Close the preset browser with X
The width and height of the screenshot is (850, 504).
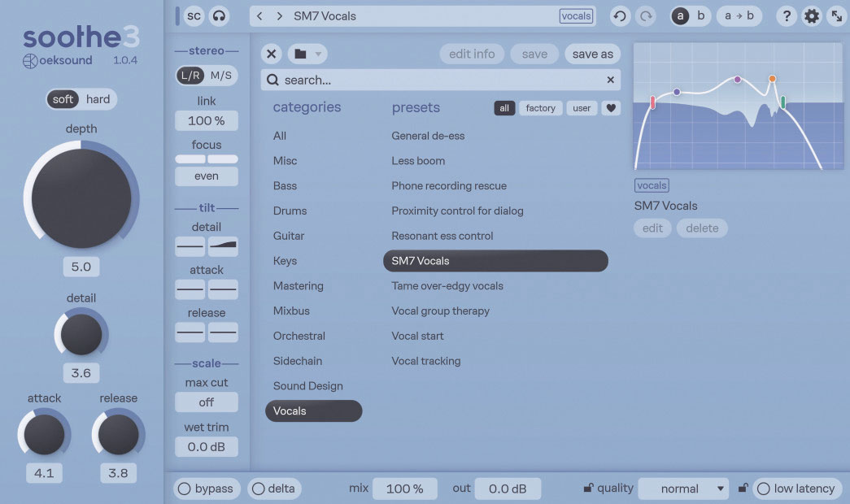(272, 54)
